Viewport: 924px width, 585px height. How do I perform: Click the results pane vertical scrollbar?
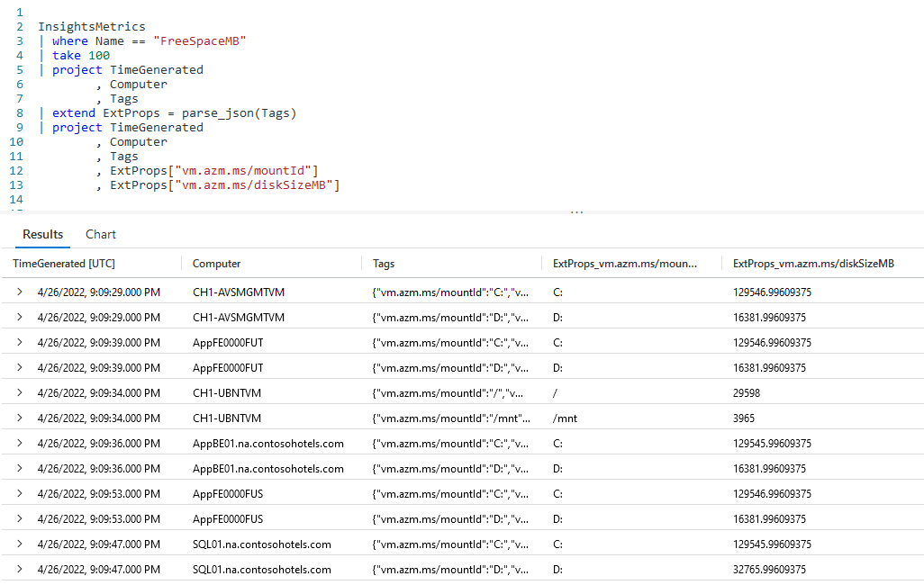pyautogui.click(x=919, y=423)
